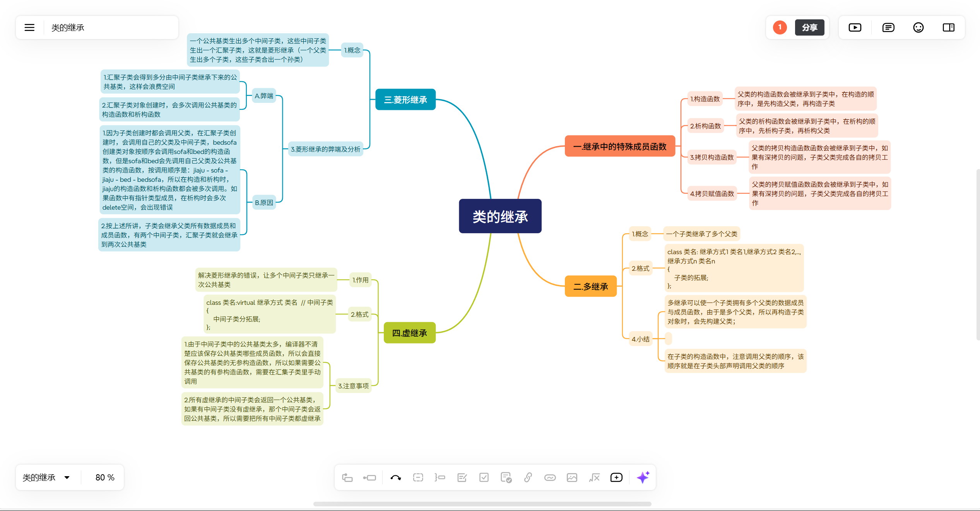Select the 1.构造函数 node

[x=705, y=99]
